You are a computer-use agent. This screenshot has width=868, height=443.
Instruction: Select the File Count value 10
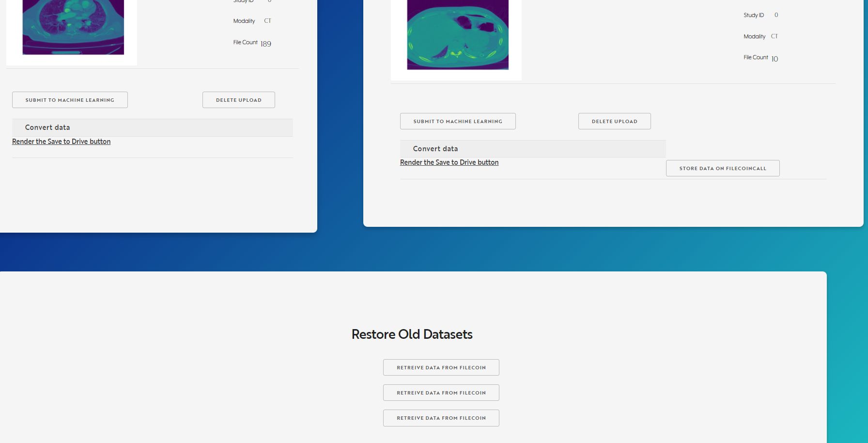point(775,59)
